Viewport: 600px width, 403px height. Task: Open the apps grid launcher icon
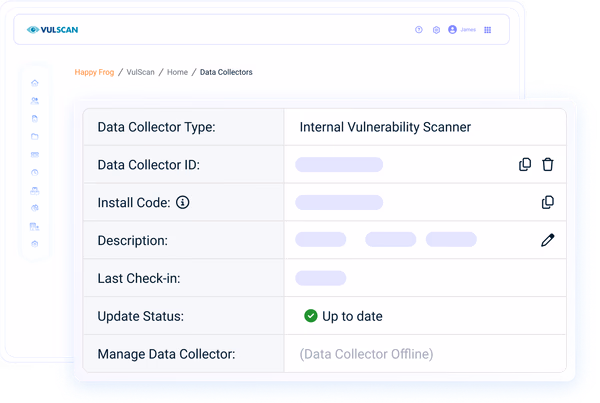point(488,30)
